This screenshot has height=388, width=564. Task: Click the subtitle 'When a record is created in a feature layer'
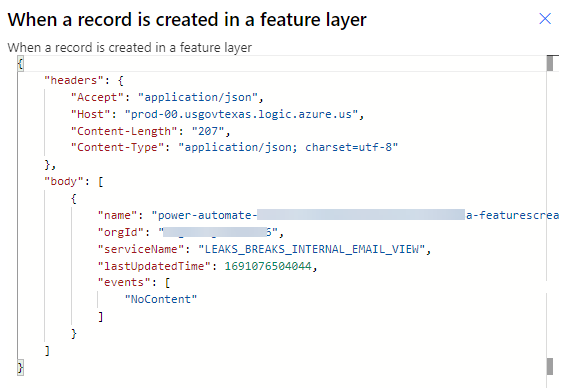click(129, 47)
